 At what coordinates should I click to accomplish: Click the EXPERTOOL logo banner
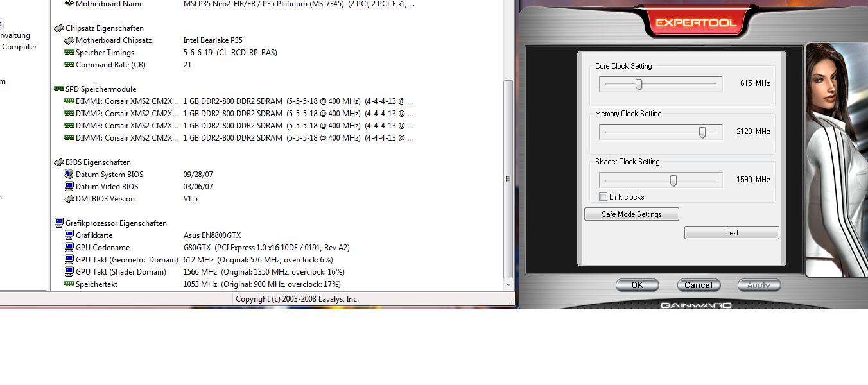pyautogui.click(x=696, y=23)
